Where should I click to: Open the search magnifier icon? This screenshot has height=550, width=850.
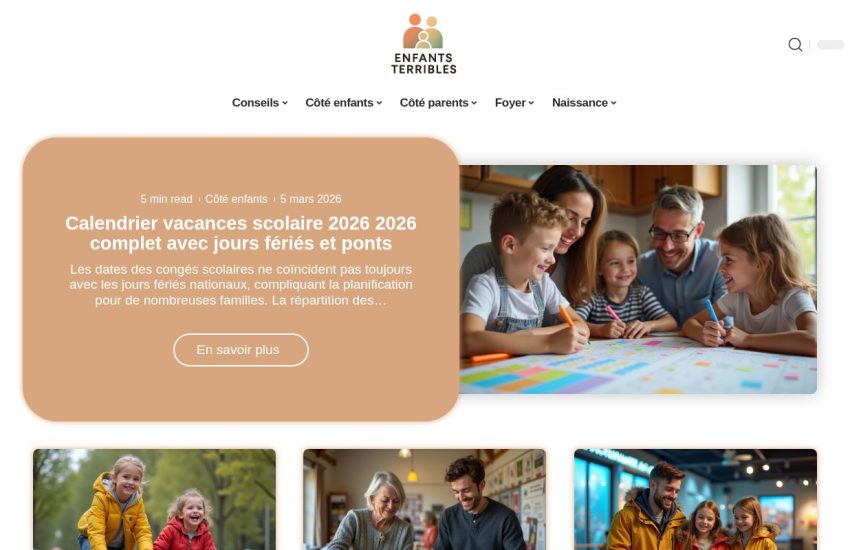pyautogui.click(x=795, y=44)
